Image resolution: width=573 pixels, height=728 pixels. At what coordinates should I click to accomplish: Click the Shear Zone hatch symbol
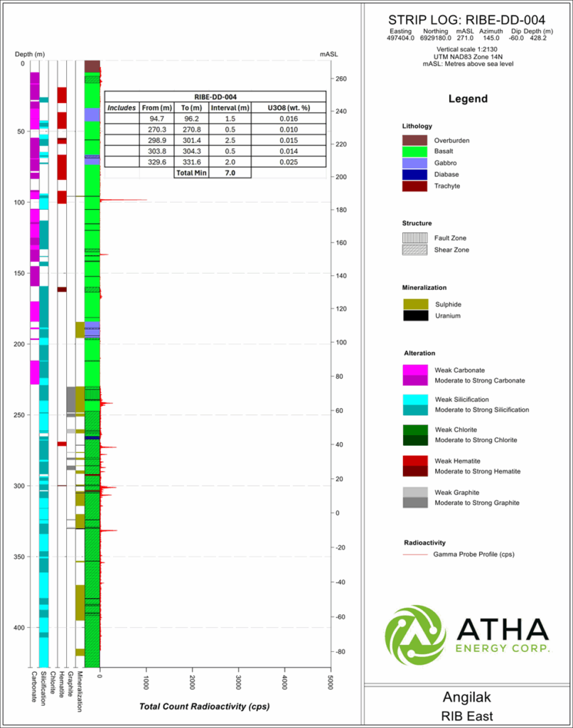tap(415, 250)
